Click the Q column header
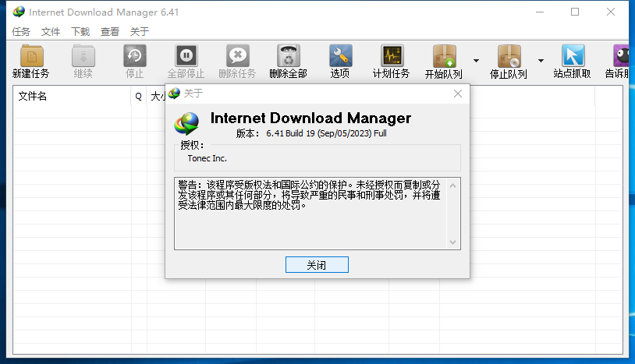 pos(139,96)
